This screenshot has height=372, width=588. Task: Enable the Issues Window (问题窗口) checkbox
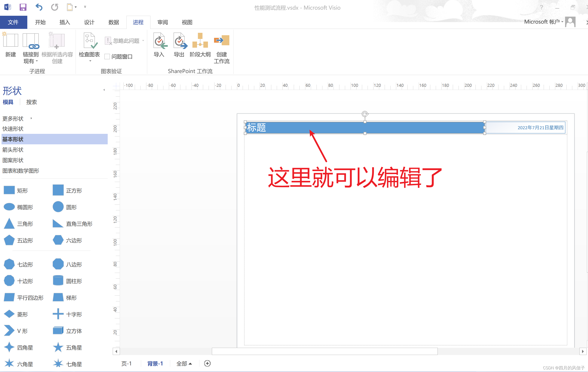(x=107, y=57)
